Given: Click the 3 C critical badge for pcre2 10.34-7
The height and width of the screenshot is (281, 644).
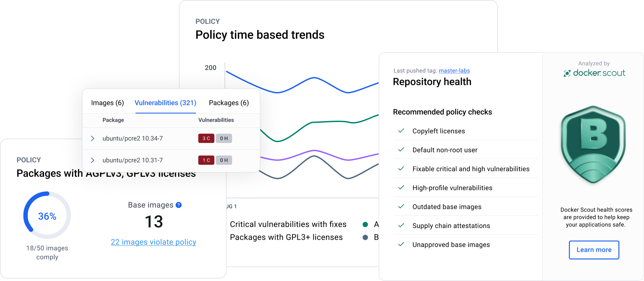Looking at the screenshot, I should click(x=206, y=138).
